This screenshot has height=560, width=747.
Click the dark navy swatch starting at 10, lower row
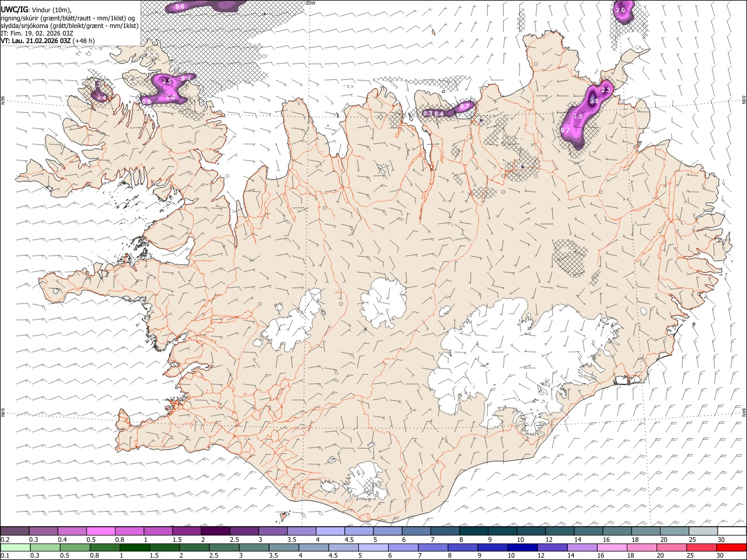coord(522,548)
